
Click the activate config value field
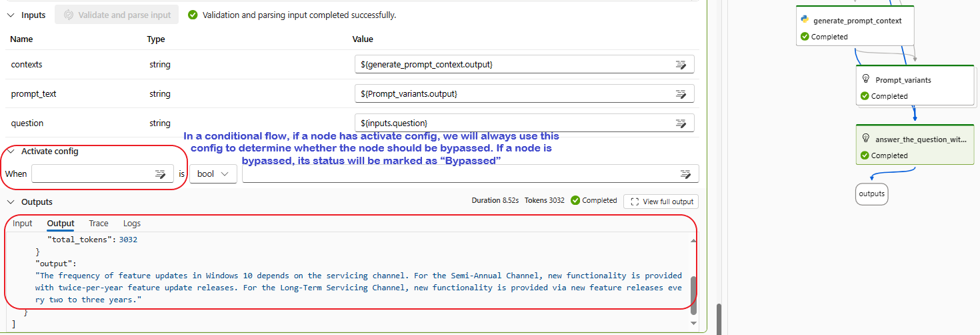pyautogui.click(x=471, y=174)
